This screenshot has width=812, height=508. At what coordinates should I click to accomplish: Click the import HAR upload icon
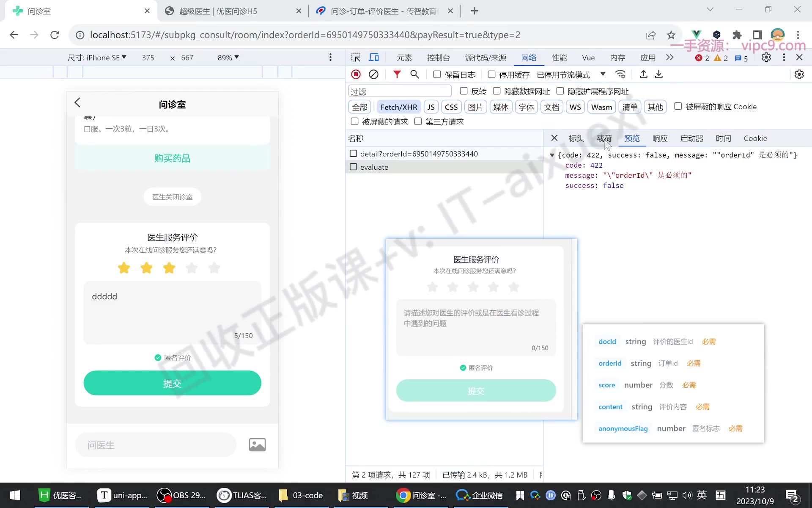(643, 75)
